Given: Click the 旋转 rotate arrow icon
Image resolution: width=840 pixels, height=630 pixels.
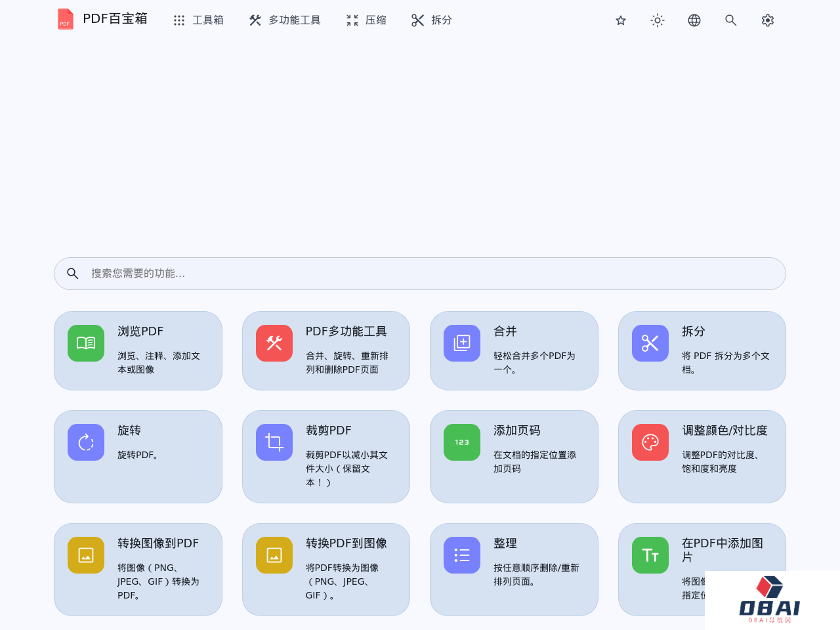Looking at the screenshot, I should pyautogui.click(x=85, y=442).
